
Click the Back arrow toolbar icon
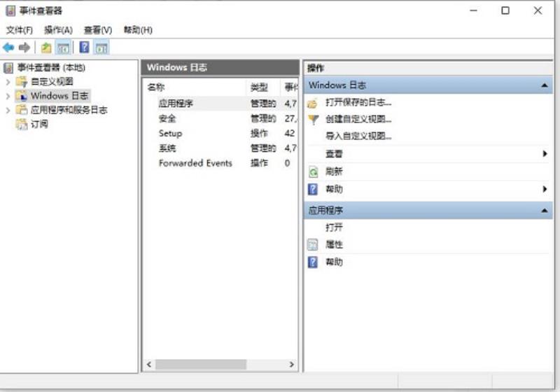coord(8,48)
